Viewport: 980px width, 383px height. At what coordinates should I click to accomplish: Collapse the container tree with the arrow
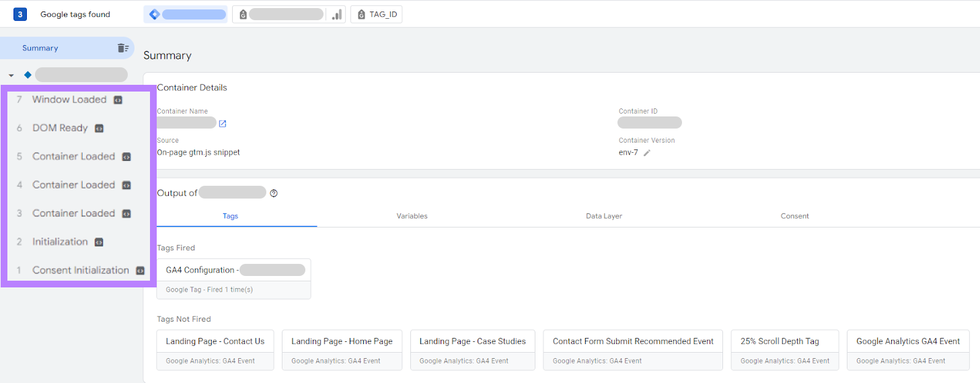tap(11, 75)
